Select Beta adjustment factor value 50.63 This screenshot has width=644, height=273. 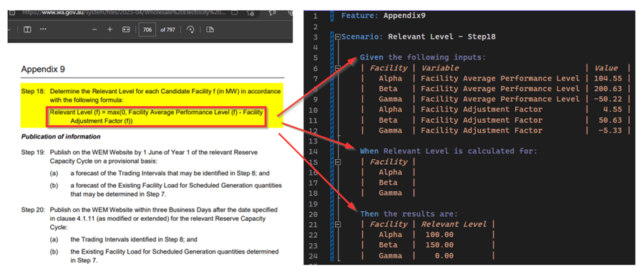(611, 120)
